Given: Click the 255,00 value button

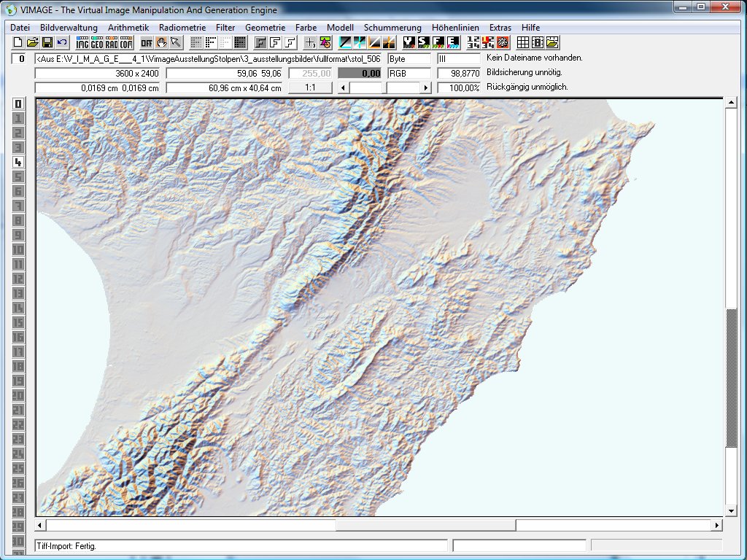Looking at the screenshot, I should pyautogui.click(x=310, y=74).
